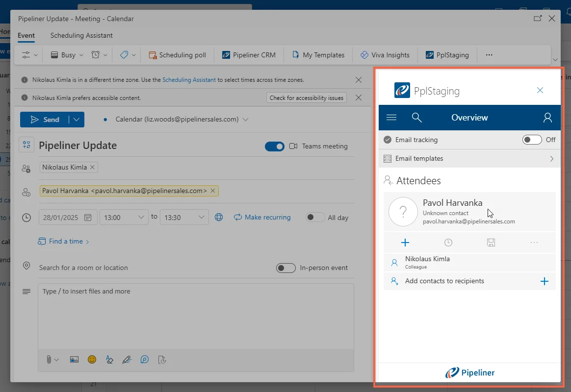
Task: Expand the ribbon chevron
Action: 555,60
